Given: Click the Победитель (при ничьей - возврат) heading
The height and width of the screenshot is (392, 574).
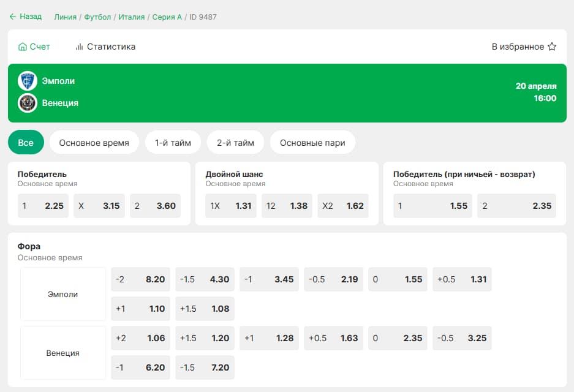Looking at the screenshot, I should tap(464, 174).
